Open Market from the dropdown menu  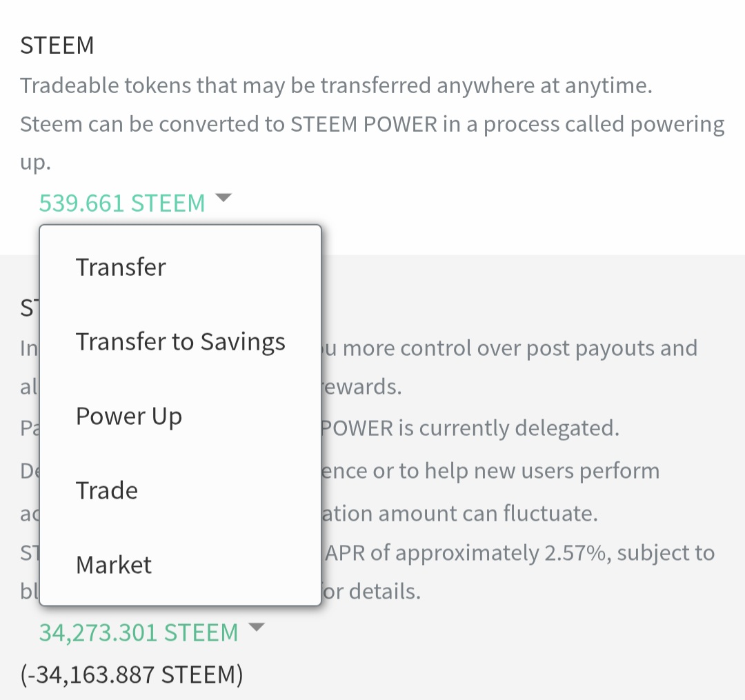click(x=114, y=566)
